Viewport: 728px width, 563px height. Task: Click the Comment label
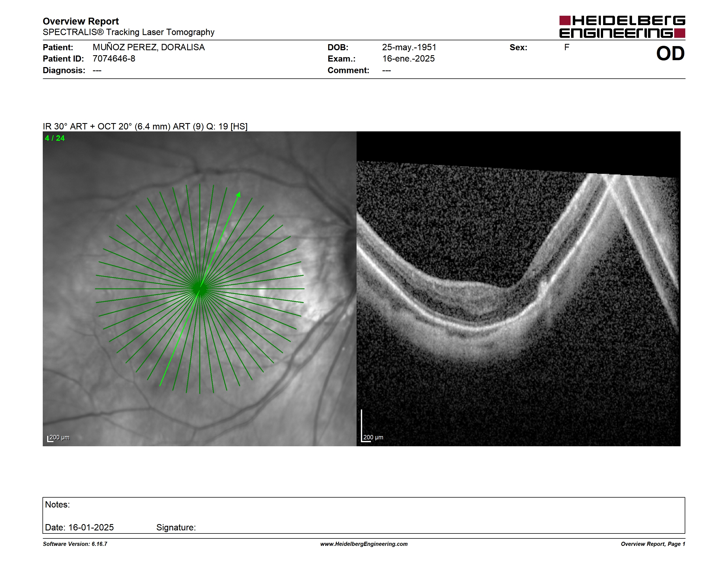click(348, 70)
